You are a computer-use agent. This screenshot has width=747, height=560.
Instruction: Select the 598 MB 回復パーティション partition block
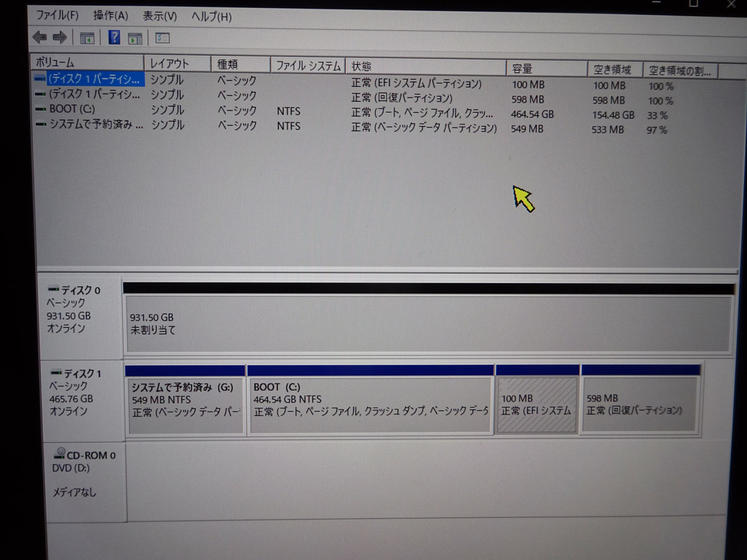pyautogui.click(x=640, y=404)
